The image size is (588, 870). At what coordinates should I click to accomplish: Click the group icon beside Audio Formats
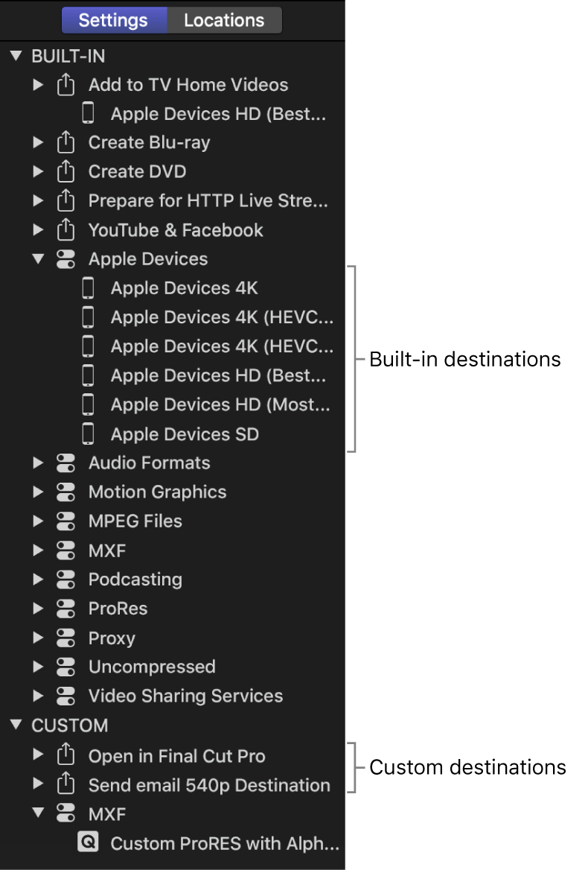(x=65, y=463)
